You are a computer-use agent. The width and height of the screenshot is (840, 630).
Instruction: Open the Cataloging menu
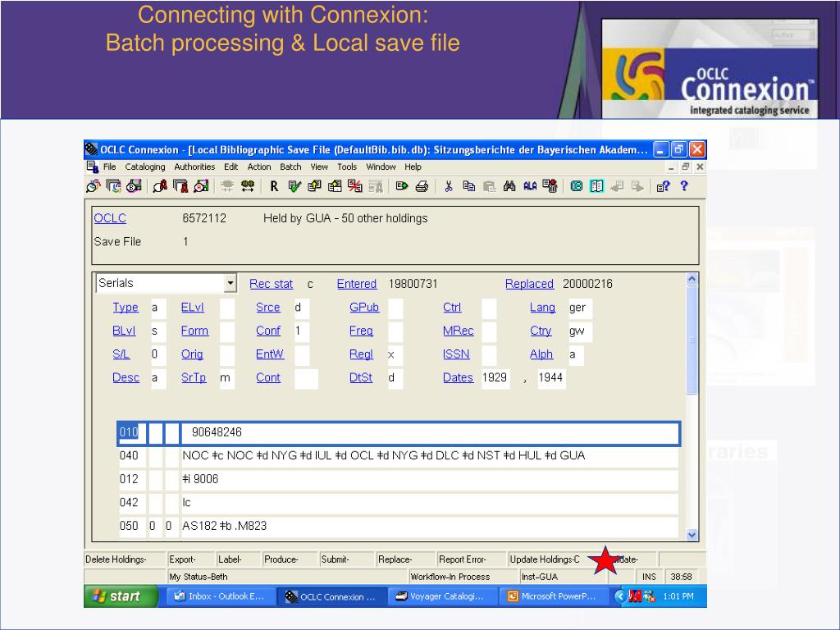[x=145, y=167]
